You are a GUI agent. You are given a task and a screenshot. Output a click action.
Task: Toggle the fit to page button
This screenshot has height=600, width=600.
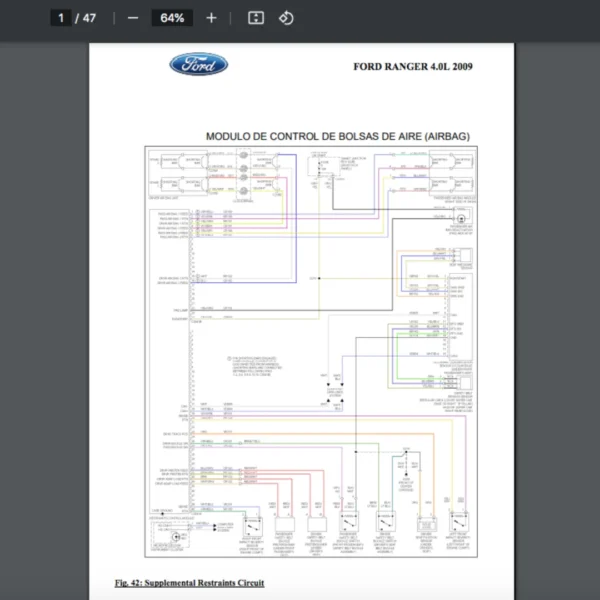(x=255, y=18)
